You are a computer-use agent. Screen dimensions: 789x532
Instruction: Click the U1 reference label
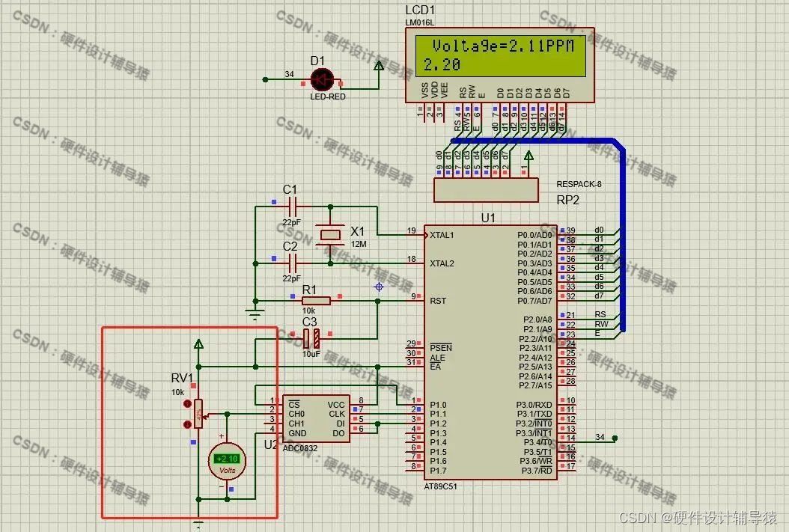[488, 218]
